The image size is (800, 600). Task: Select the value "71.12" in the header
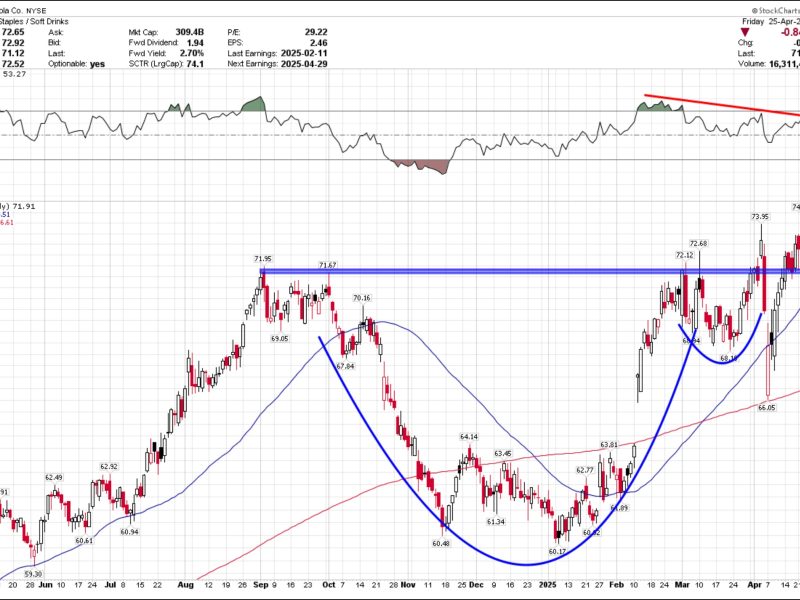pyautogui.click(x=13, y=53)
